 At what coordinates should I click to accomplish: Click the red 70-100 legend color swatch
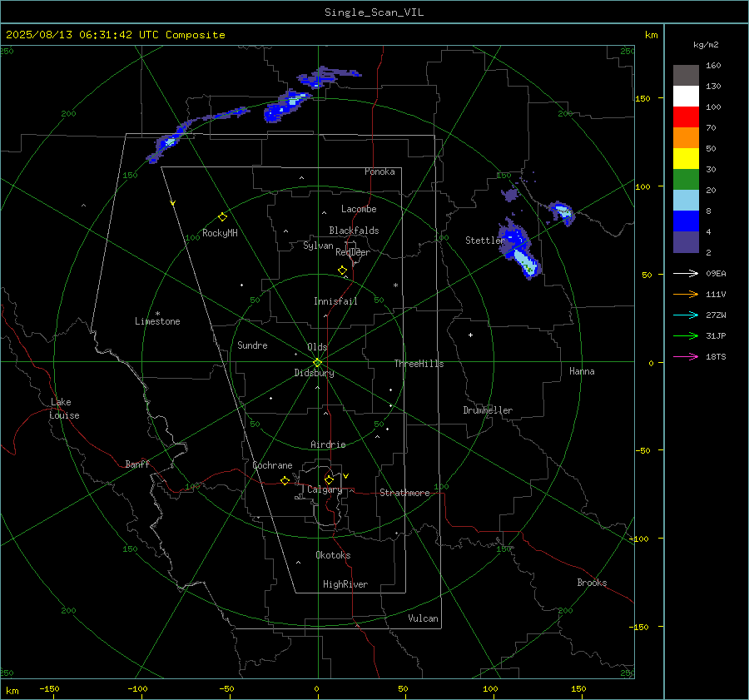686,117
